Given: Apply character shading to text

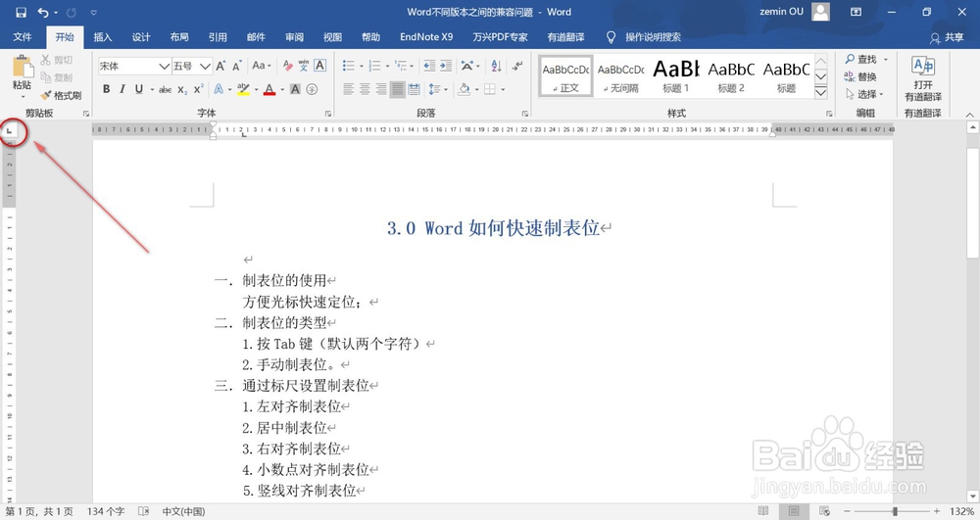Looking at the screenshot, I should click(x=295, y=89).
